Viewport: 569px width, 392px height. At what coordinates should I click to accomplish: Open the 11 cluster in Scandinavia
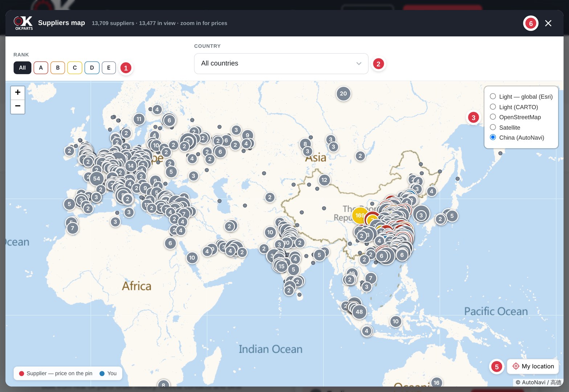pyautogui.click(x=139, y=119)
